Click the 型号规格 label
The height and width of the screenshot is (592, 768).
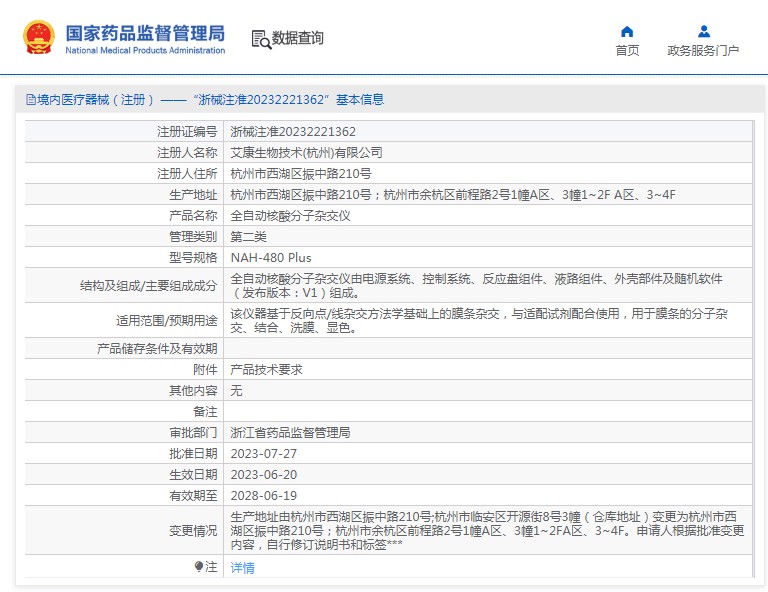click(x=193, y=258)
